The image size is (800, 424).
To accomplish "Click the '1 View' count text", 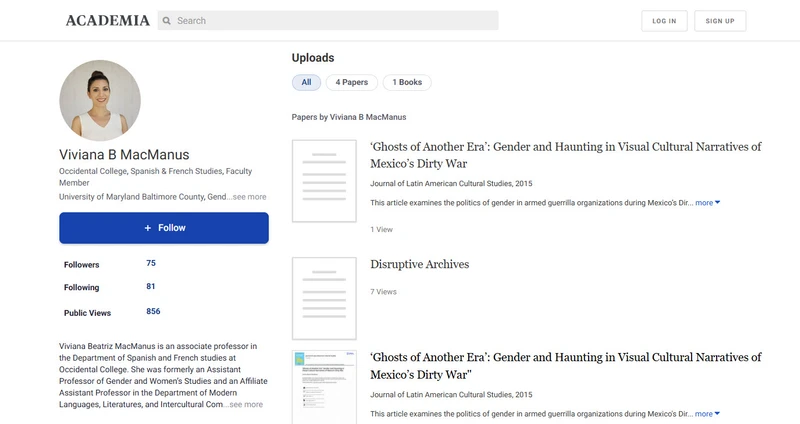I will [x=382, y=230].
